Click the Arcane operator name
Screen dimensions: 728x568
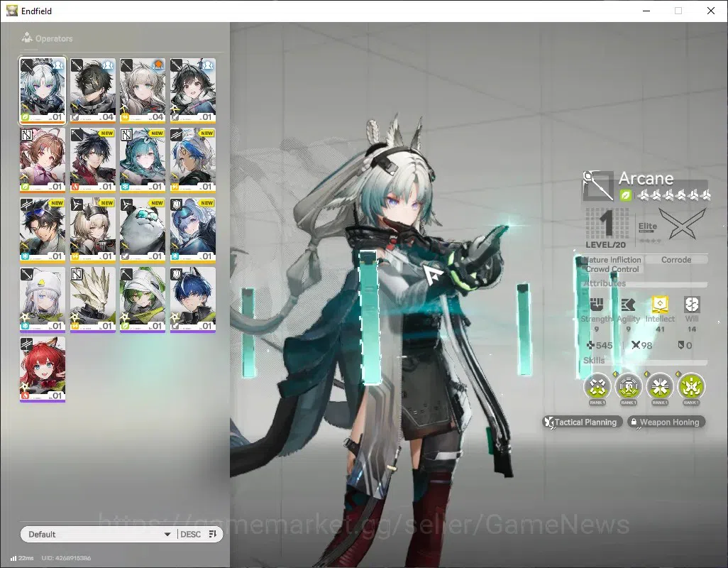(646, 178)
